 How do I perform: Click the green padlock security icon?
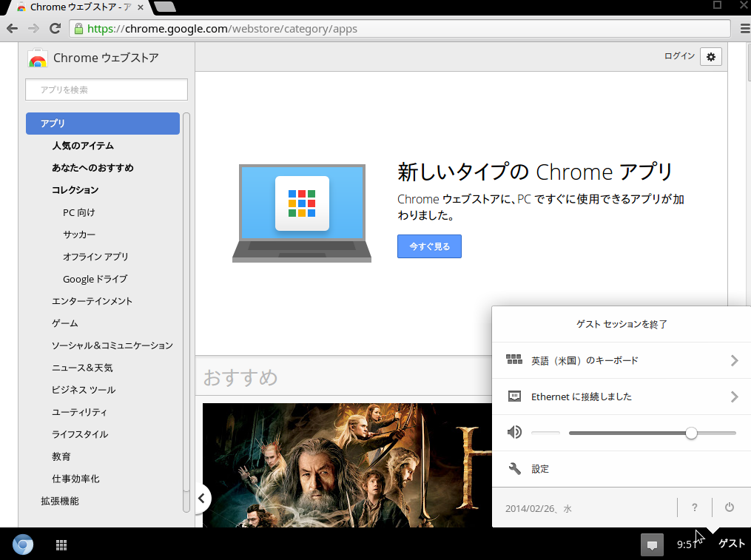tap(78, 29)
